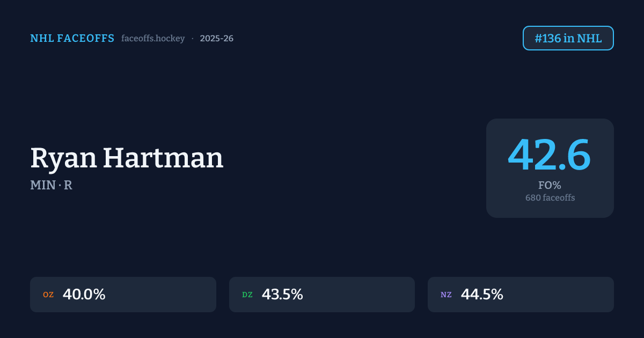Open the faceoffs.hockey site link
Viewport: 644px width, 338px height.
tap(153, 39)
